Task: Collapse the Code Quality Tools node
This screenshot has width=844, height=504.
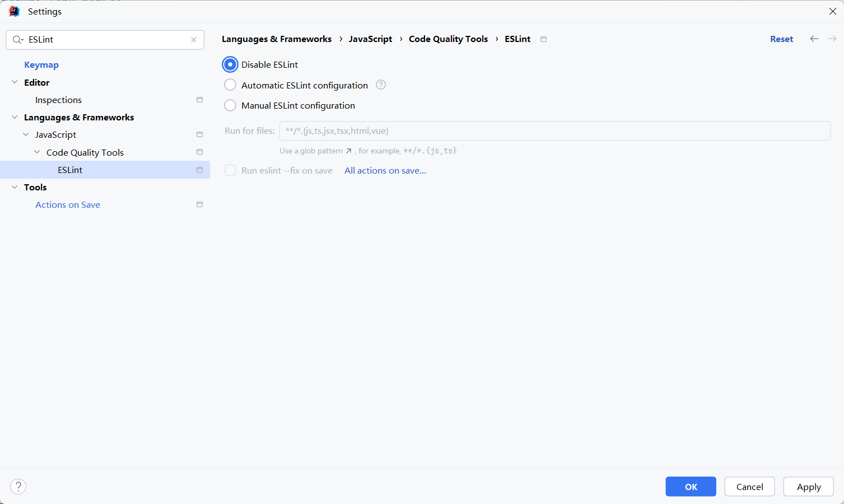Action: [37, 152]
